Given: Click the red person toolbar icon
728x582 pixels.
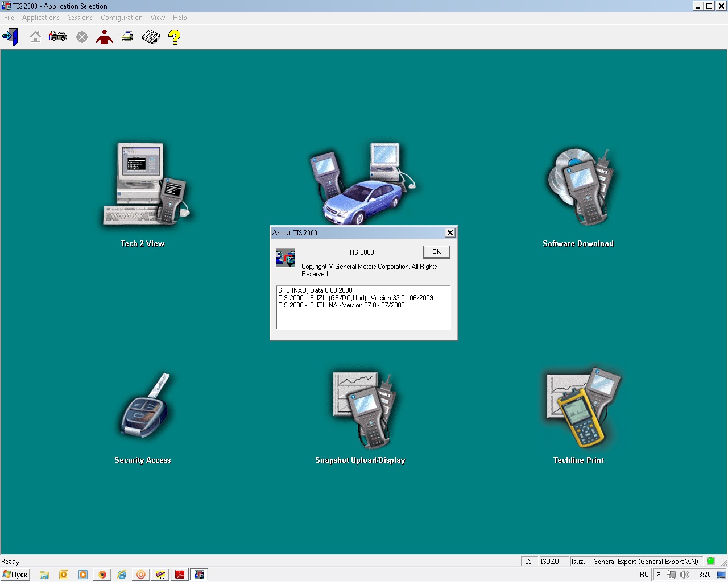Looking at the screenshot, I should (105, 37).
